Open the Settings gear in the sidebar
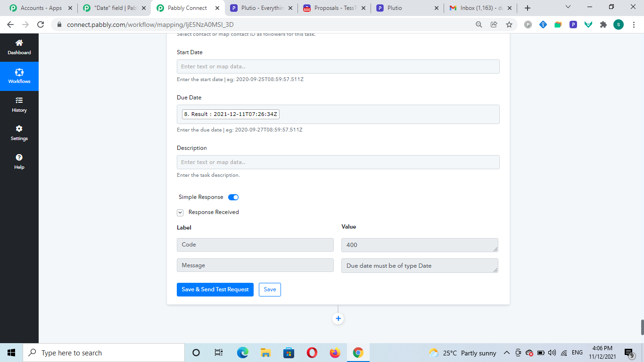 point(19,129)
